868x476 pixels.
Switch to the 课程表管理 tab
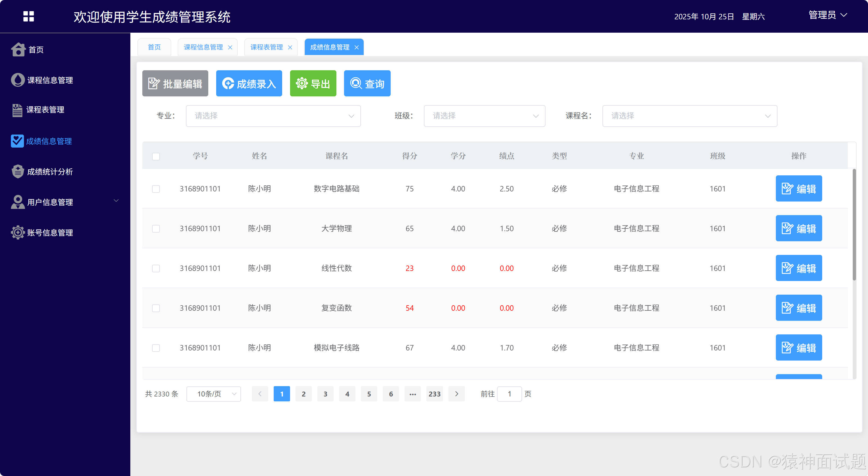(267, 47)
